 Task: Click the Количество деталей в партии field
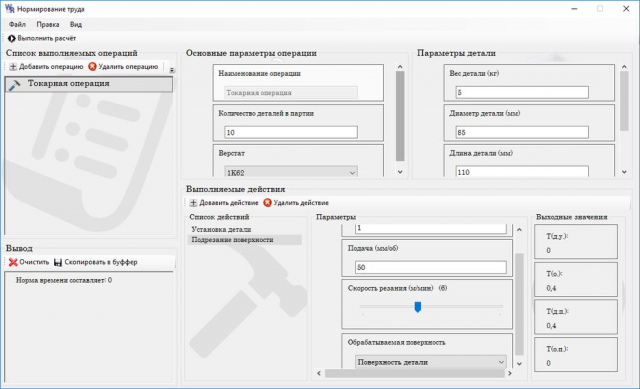(291, 132)
